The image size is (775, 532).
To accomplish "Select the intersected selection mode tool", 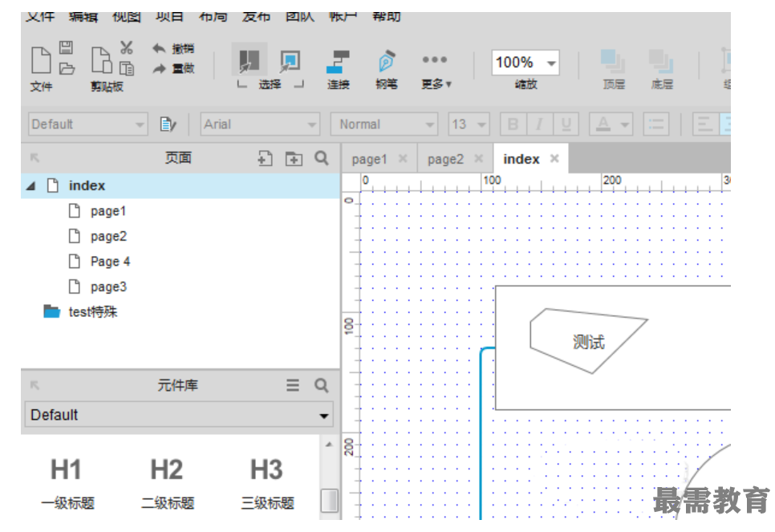I will pos(249,60).
